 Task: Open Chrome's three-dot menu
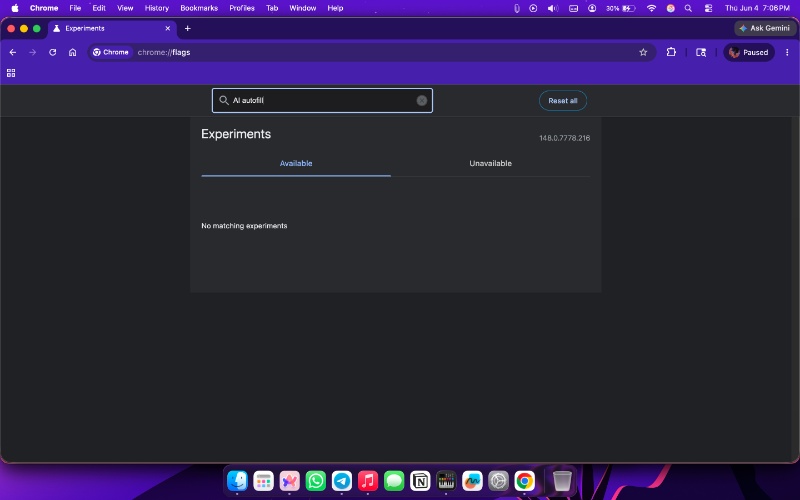tap(787, 52)
